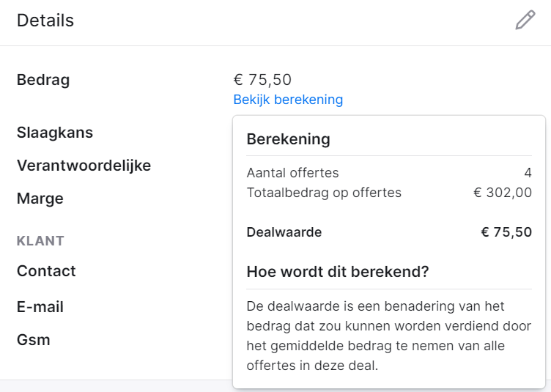The height and width of the screenshot is (392, 551).
Task: Select the Totaalbedrag op offertes line
Action: (389, 193)
